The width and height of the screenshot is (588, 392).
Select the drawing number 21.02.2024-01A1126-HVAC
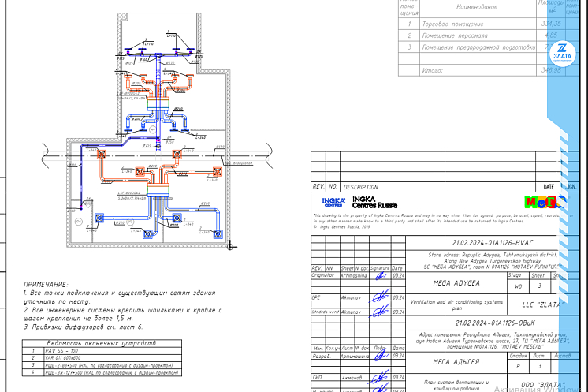tap(493, 245)
